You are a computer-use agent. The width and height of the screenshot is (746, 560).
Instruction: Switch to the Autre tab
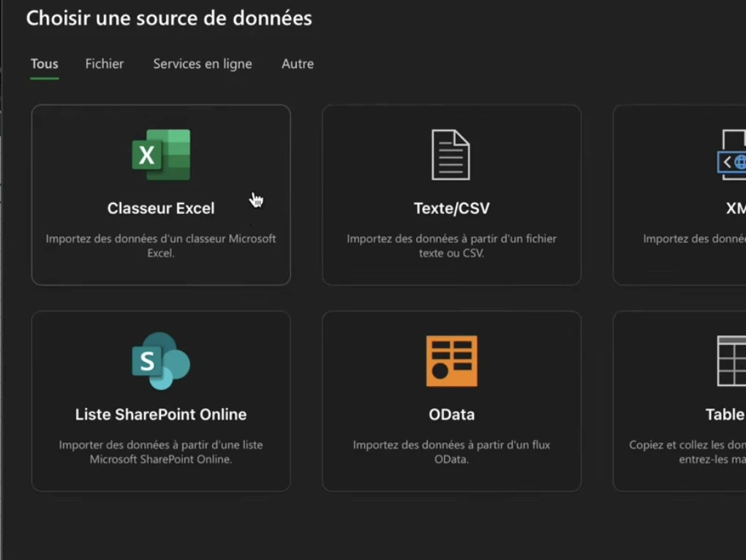298,64
